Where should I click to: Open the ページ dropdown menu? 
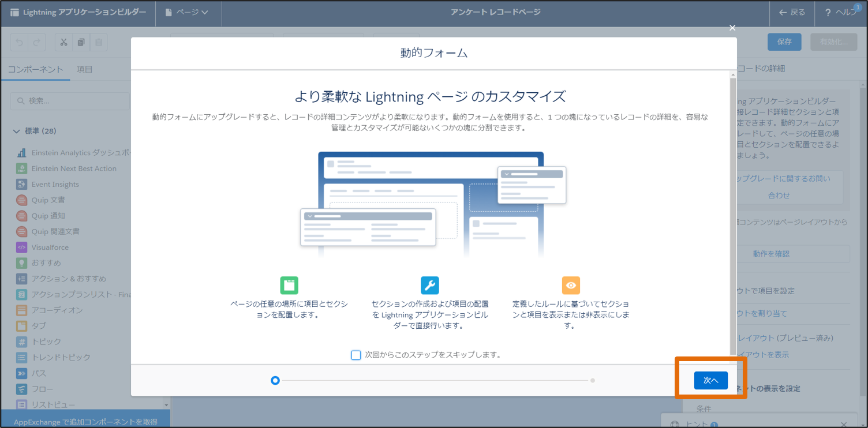tap(187, 12)
